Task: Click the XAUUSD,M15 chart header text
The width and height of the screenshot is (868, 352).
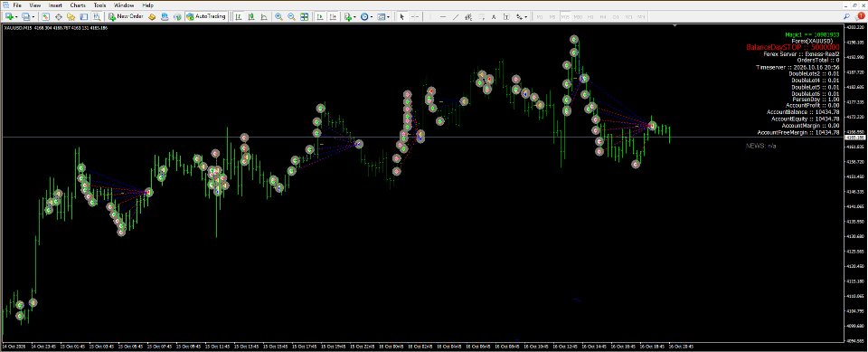Action: click(55, 28)
